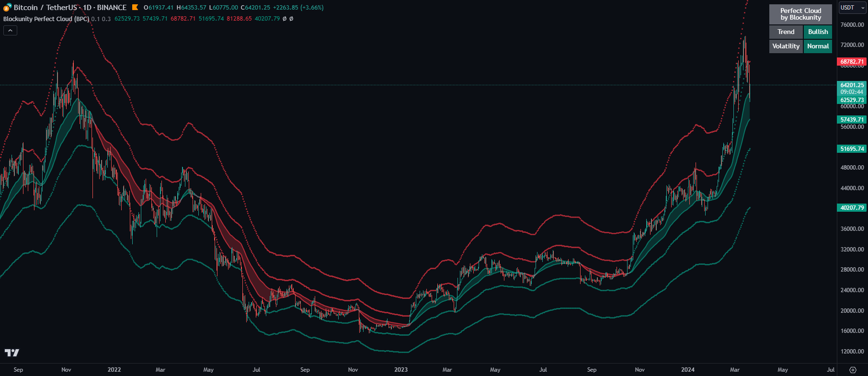Screen dimensions: 868x376
Task: Click the Bitcoin coin logo icon
Action: (7, 7)
